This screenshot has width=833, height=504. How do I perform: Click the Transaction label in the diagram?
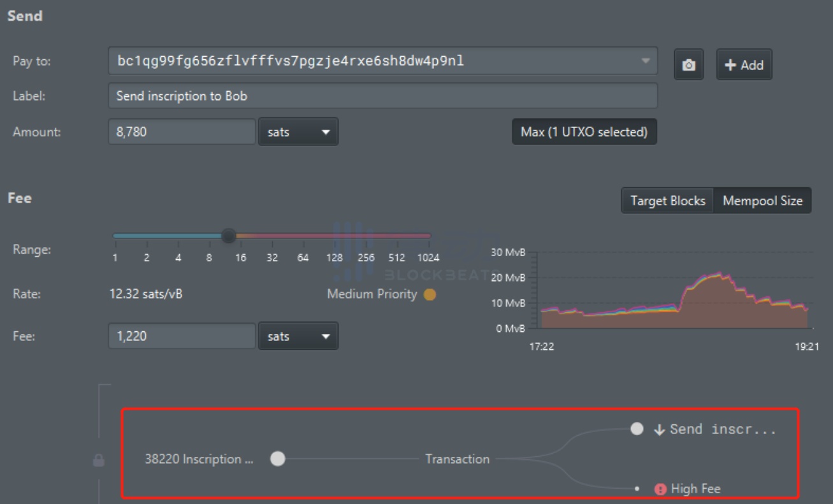pyautogui.click(x=457, y=459)
